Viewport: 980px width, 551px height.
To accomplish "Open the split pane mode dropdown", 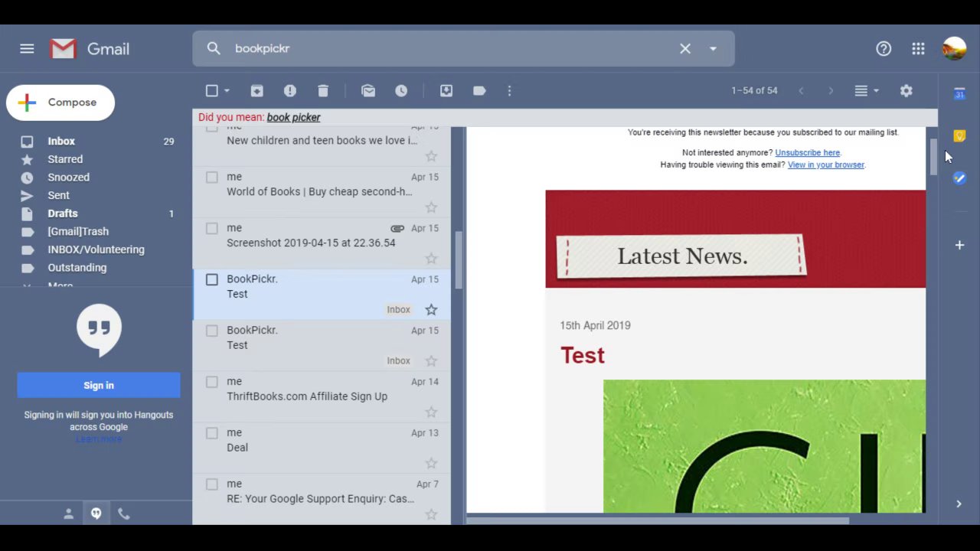I will (866, 90).
